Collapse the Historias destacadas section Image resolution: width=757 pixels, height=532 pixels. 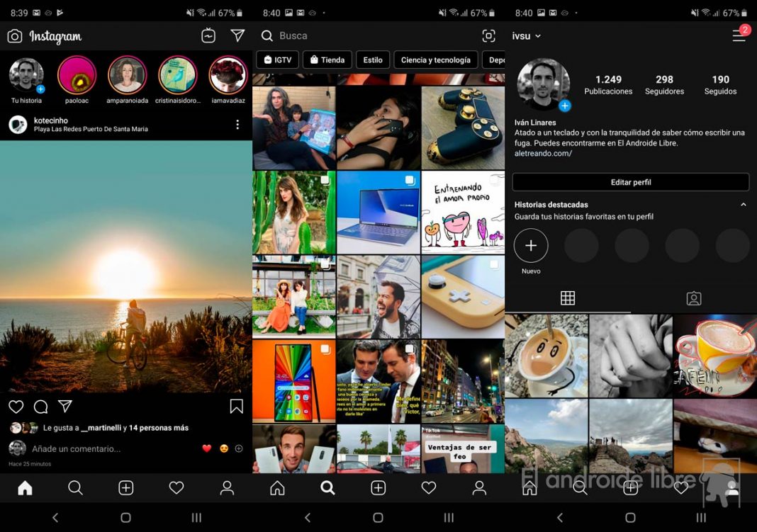[743, 205]
